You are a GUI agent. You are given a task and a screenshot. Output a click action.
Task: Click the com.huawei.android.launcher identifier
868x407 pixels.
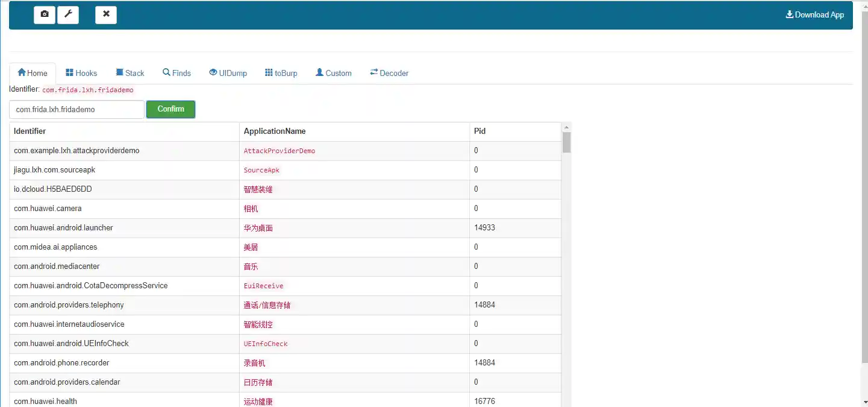63,228
